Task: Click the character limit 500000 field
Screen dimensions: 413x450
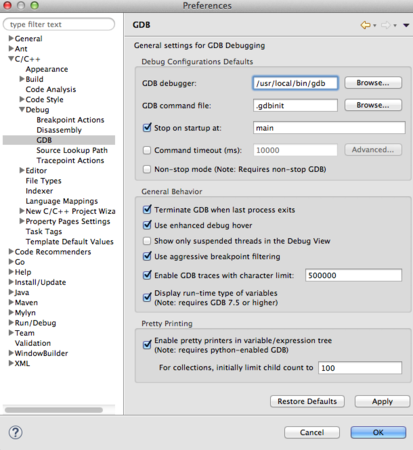Action: point(353,275)
